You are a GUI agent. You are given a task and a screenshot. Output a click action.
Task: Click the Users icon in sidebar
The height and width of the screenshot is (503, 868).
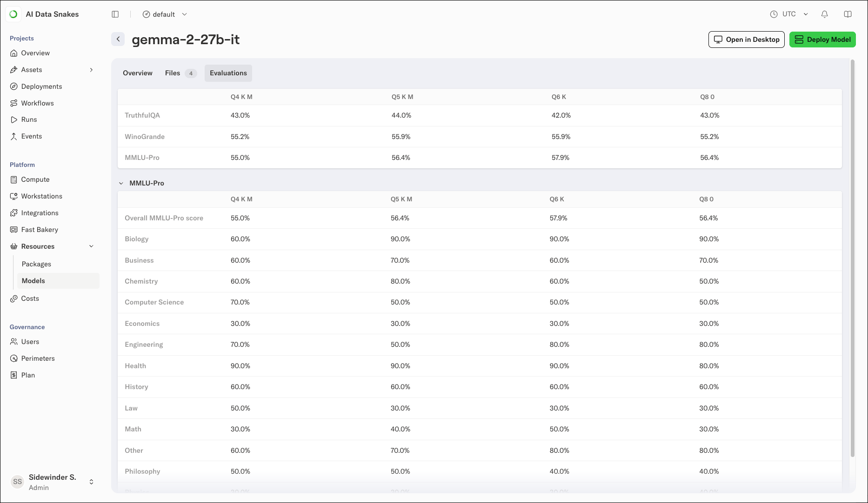tap(14, 342)
